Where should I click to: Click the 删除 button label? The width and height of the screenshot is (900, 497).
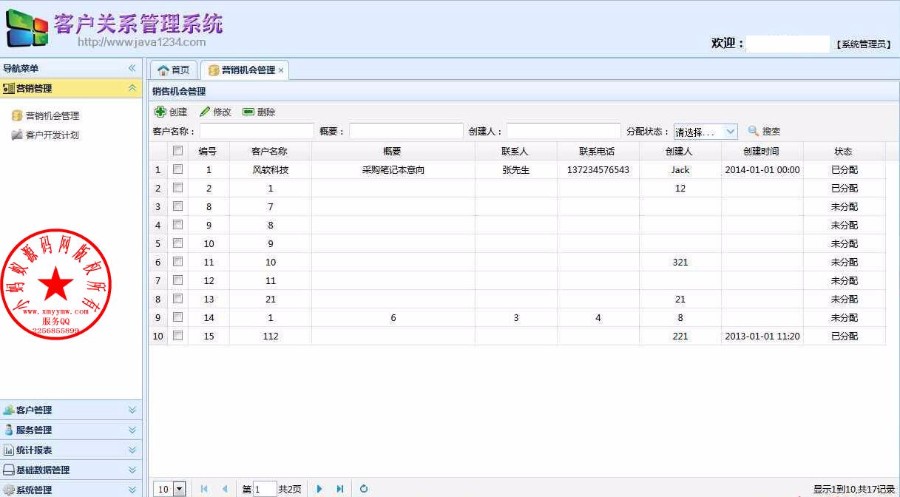pos(266,112)
